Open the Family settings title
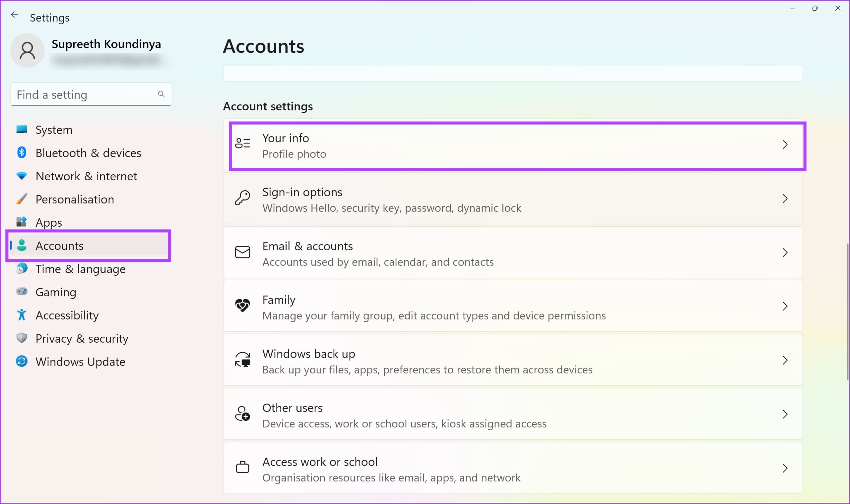Image resolution: width=850 pixels, height=504 pixels. tap(279, 300)
